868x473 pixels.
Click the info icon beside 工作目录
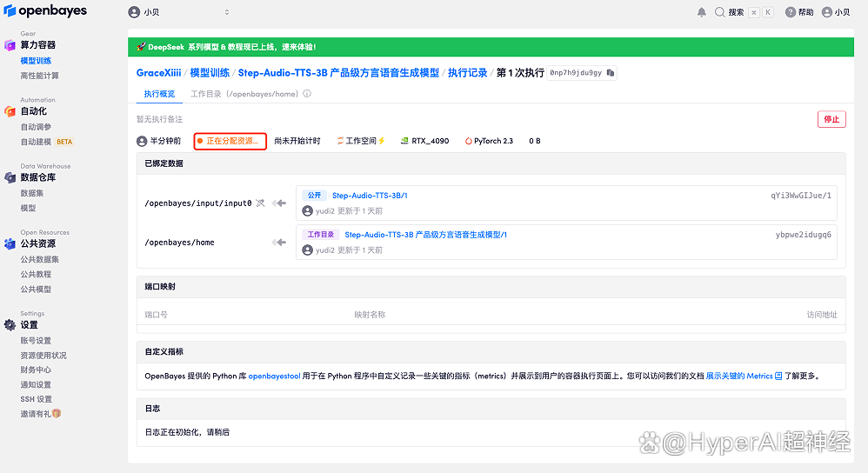pyautogui.click(x=307, y=94)
